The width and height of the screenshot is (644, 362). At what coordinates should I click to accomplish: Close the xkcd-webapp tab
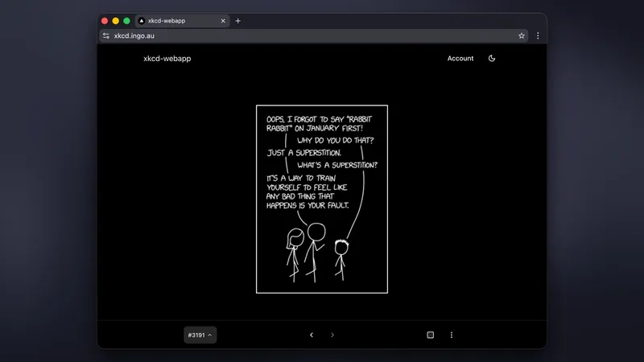pos(223,21)
